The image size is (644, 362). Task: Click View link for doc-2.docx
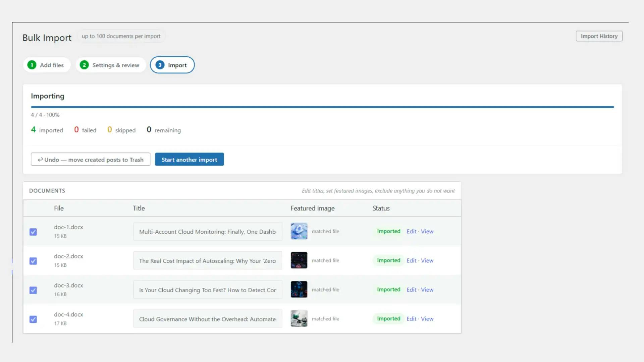(x=427, y=260)
